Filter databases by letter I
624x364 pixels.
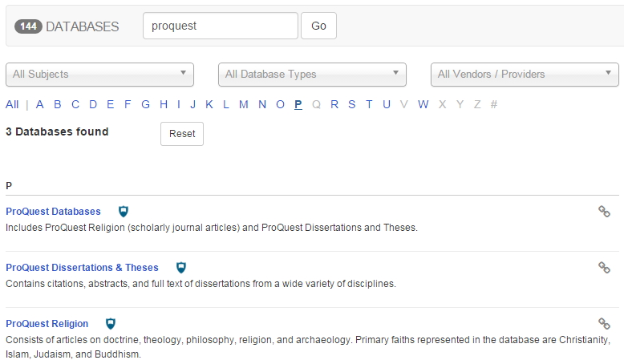click(179, 104)
